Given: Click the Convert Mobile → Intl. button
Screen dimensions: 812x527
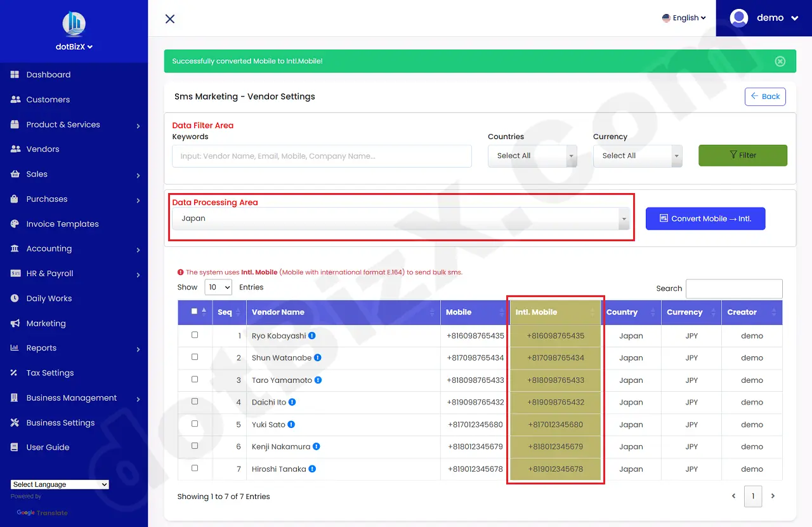Looking at the screenshot, I should point(705,218).
